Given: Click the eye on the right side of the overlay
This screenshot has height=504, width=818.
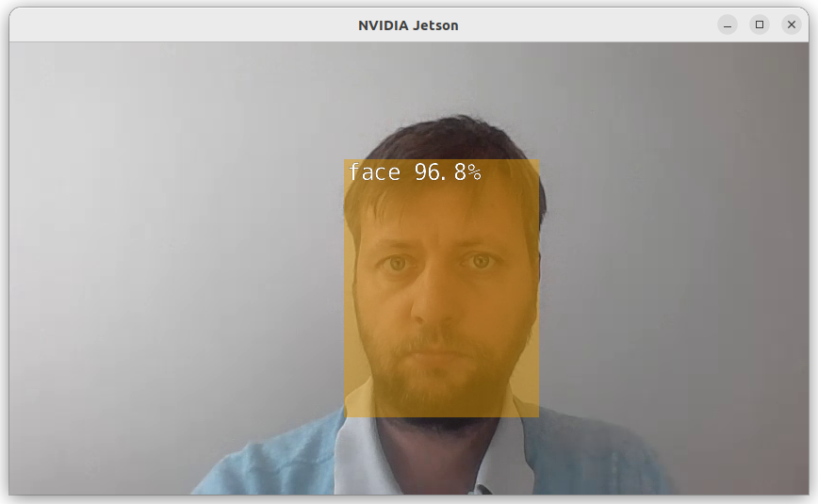Looking at the screenshot, I should [482, 262].
